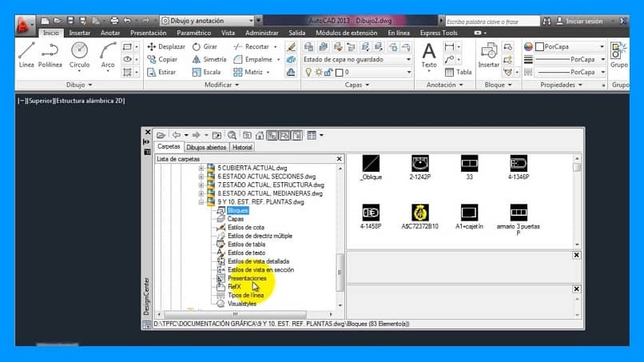
Task: Click the viewport Superior view label
Action: click(41, 101)
